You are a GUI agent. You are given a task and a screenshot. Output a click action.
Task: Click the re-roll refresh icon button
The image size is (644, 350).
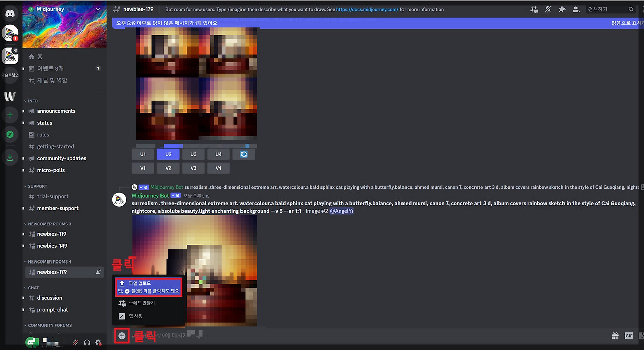point(244,154)
